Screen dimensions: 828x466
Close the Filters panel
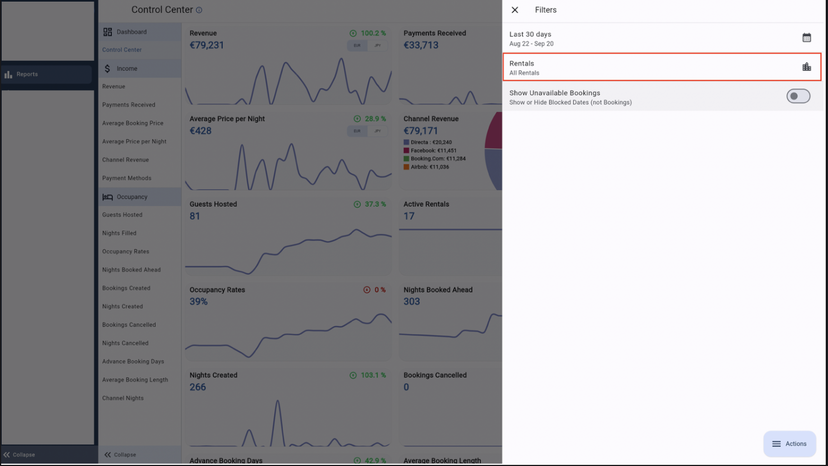tap(515, 10)
